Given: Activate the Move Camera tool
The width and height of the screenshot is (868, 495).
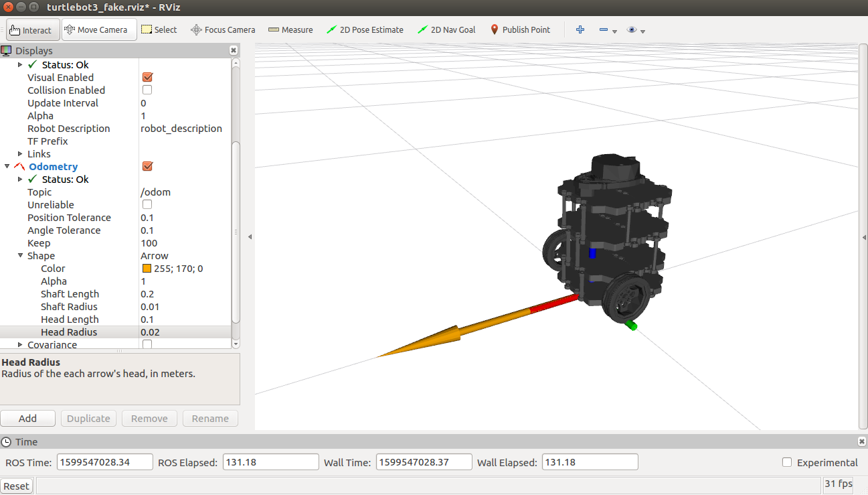Looking at the screenshot, I should tap(99, 30).
